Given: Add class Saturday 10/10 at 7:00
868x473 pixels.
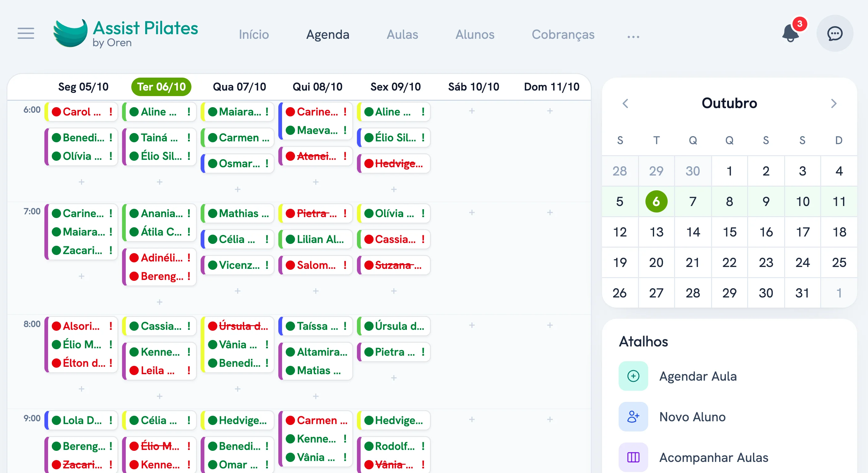Looking at the screenshot, I should 472,212.
